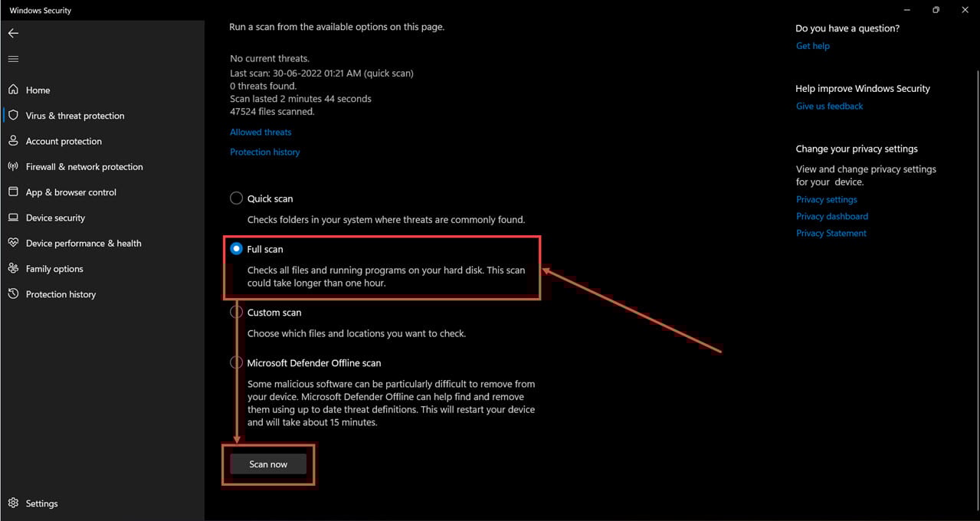Image resolution: width=980 pixels, height=521 pixels.
Task: Open the Home section in sidebar
Action: 37,90
